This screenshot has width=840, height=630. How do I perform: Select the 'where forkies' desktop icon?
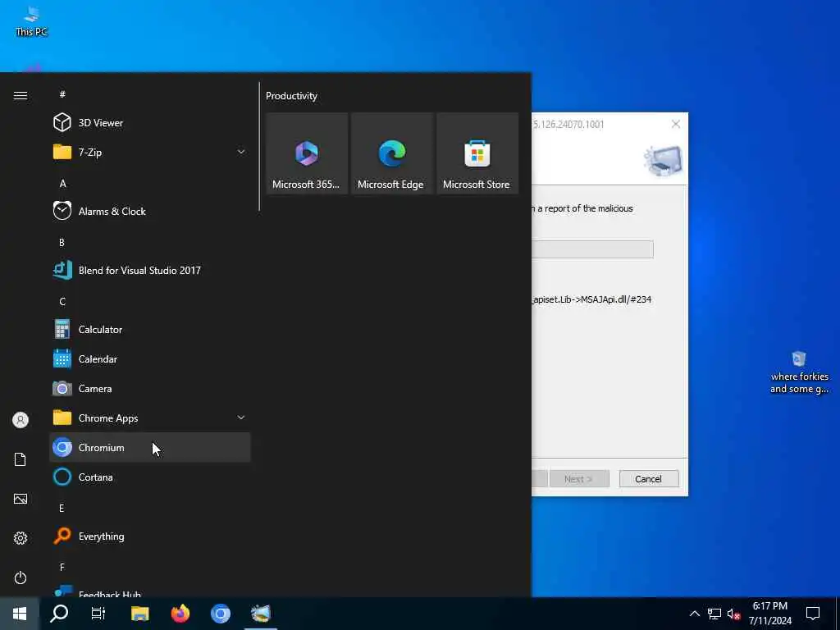[799, 373]
